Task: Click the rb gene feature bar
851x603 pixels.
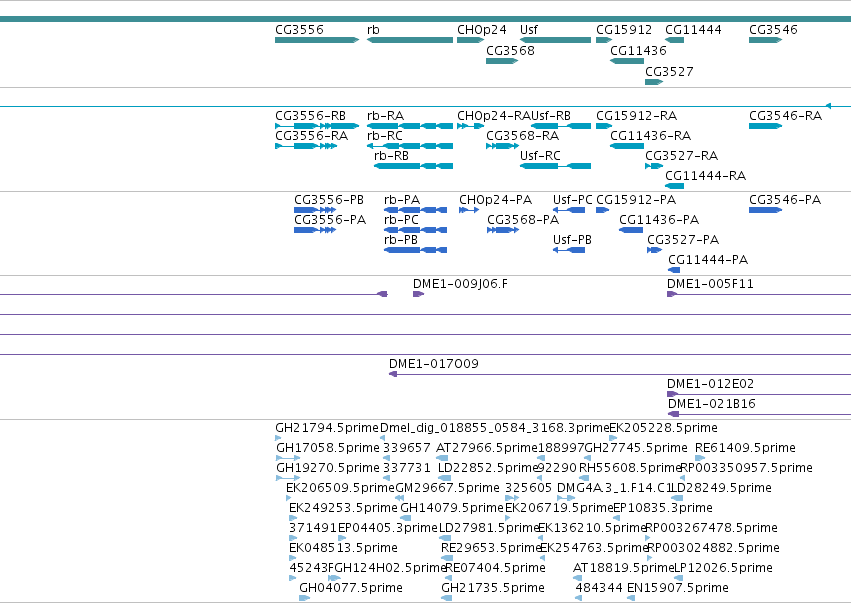Action: click(x=410, y=40)
